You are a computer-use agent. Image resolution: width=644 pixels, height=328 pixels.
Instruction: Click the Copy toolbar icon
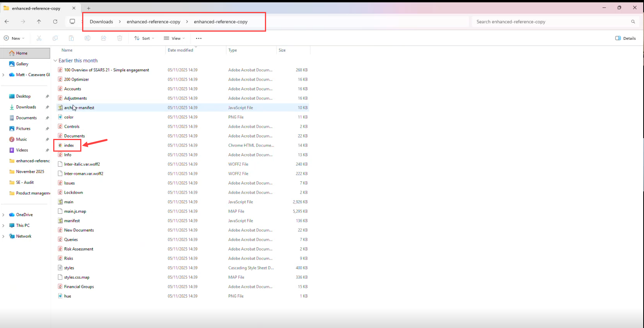tap(55, 38)
